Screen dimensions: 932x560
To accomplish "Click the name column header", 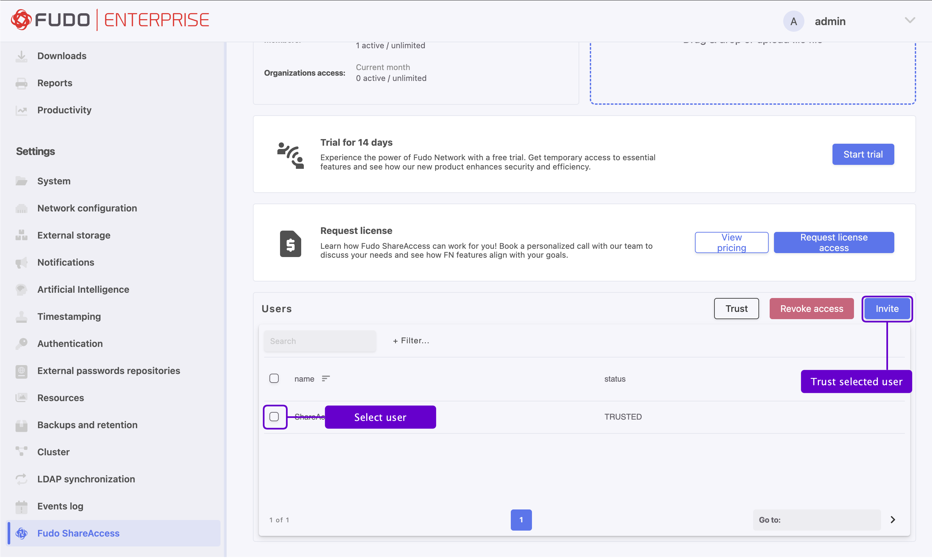I will [x=304, y=379].
